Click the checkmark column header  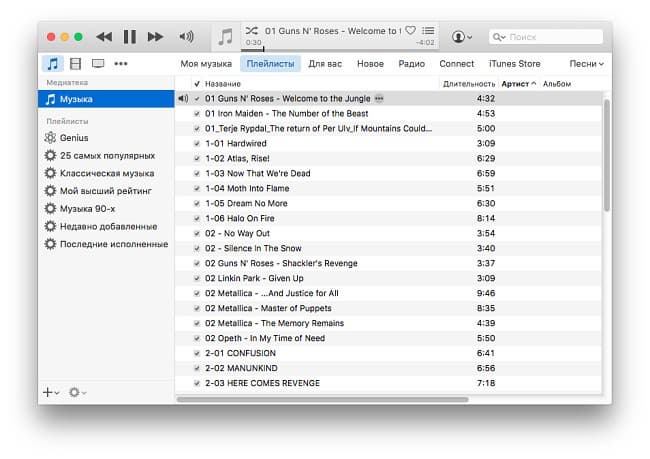197,84
